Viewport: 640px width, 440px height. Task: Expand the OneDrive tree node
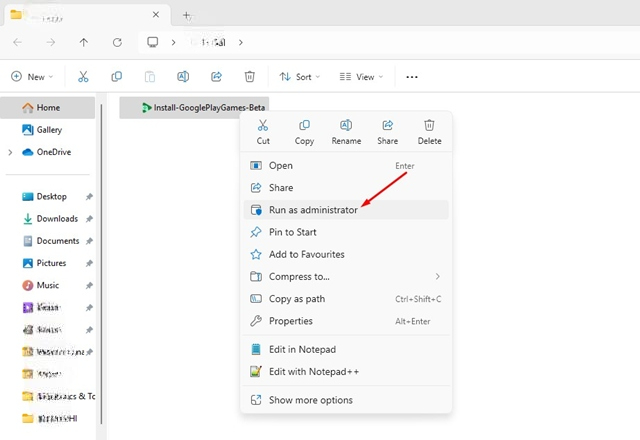10,152
